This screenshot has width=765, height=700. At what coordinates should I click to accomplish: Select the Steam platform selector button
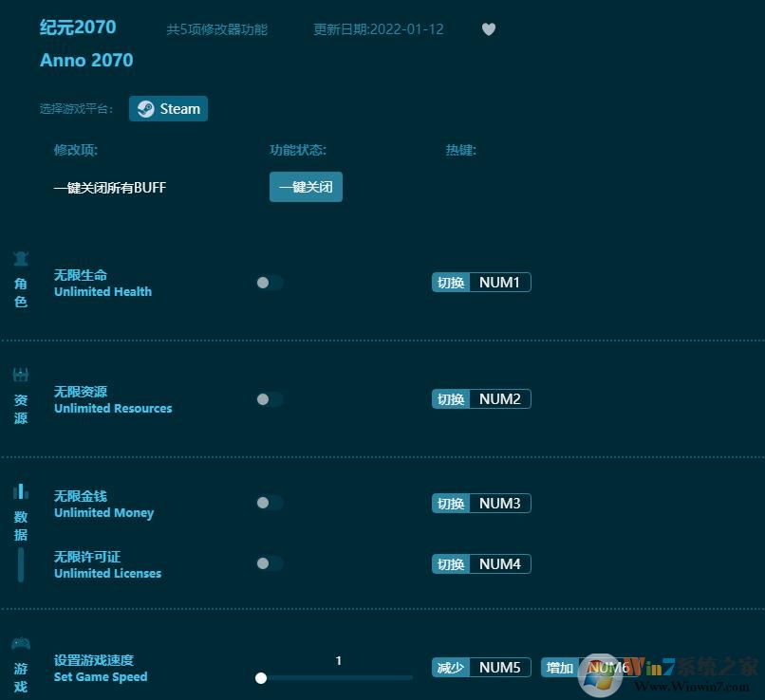[x=168, y=108]
